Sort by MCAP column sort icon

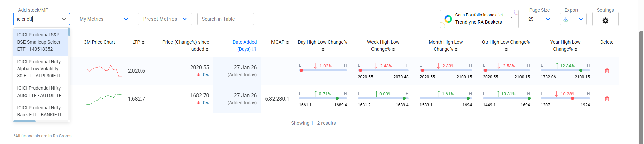point(287,42)
